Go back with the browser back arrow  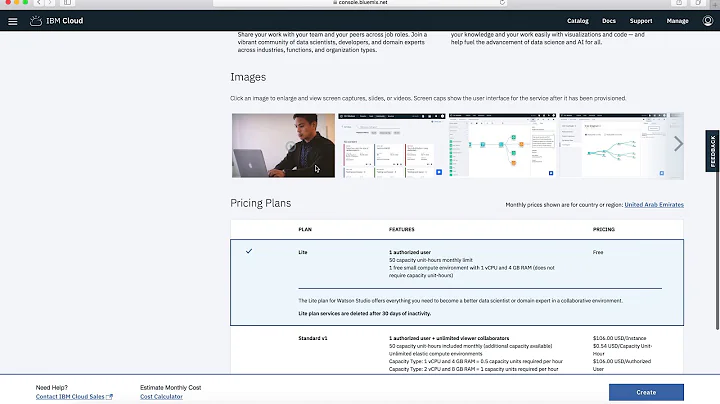[39, 3]
